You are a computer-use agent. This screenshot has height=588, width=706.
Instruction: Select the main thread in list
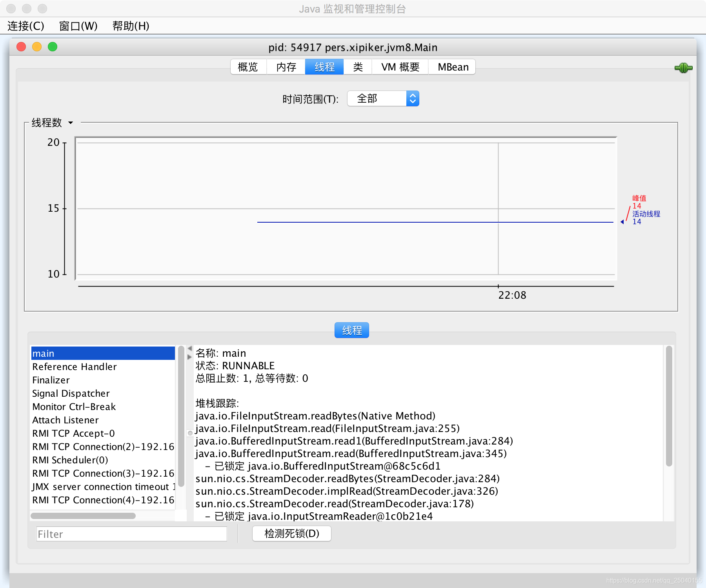[103, 353]
